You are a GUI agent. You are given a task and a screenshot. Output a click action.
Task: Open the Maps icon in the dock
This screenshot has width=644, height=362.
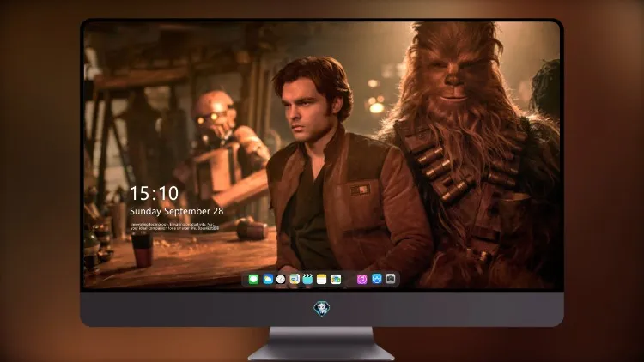pyautogui.click(x=295, y=280)
